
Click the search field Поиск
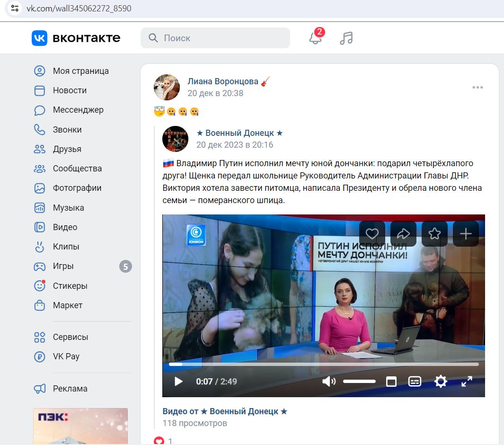(215, 38)
